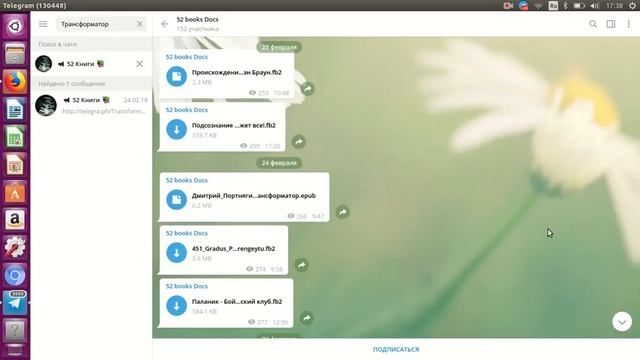Image resolution: width=640 pixels, height=360 pixels.
Task: Open the Files manager from the dock
Action: pos(15,54)
